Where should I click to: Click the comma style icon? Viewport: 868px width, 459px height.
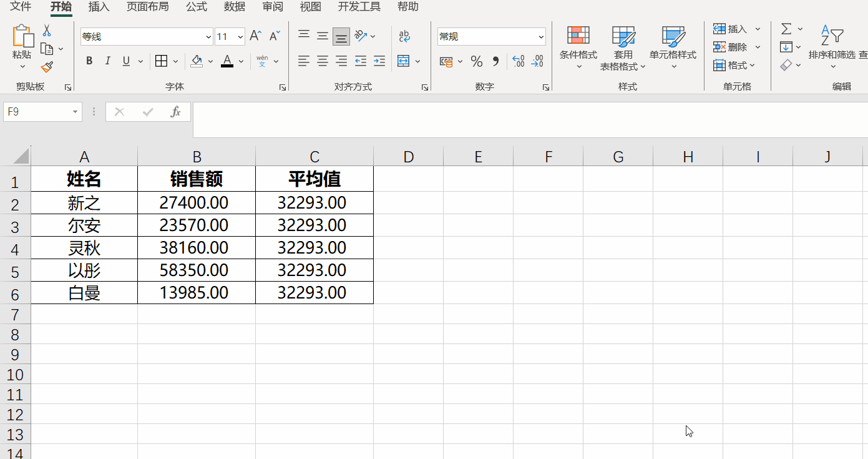(495, 62)
